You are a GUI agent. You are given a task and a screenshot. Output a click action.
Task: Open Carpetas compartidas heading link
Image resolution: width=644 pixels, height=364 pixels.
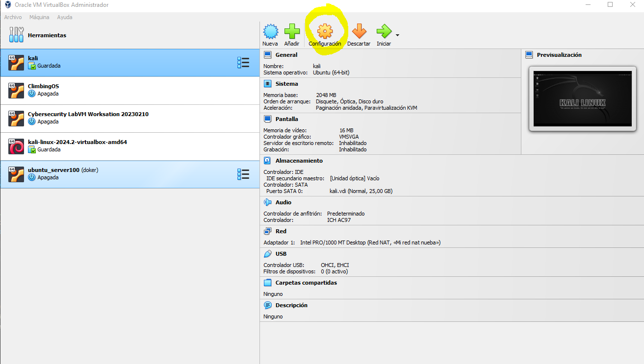click(x=306, y=283)
